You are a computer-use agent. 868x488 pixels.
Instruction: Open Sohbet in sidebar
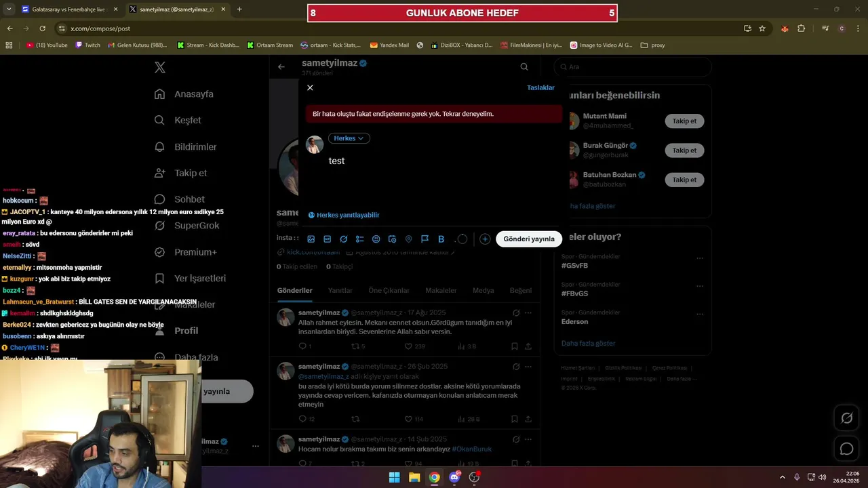coord(180,199)
